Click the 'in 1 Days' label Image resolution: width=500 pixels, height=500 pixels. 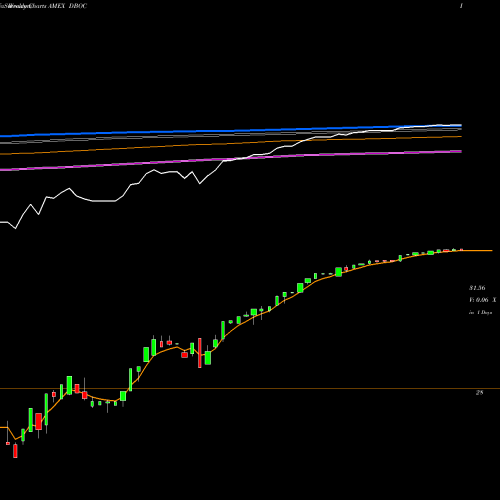481,313
